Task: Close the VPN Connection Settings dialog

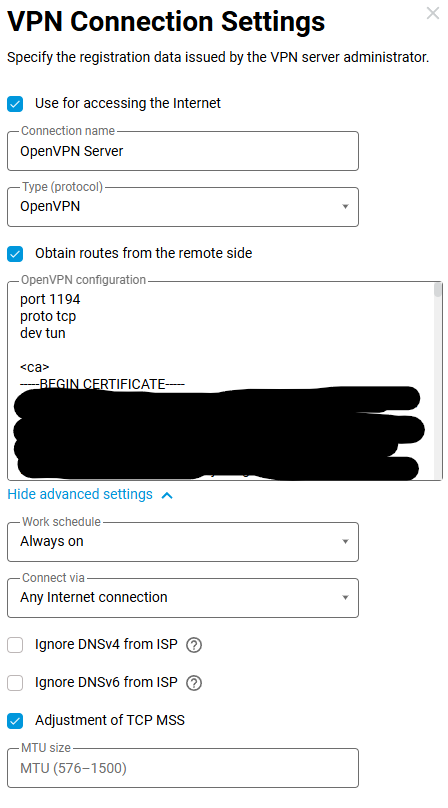Action: pyautogui.click(x=433, y=13)
